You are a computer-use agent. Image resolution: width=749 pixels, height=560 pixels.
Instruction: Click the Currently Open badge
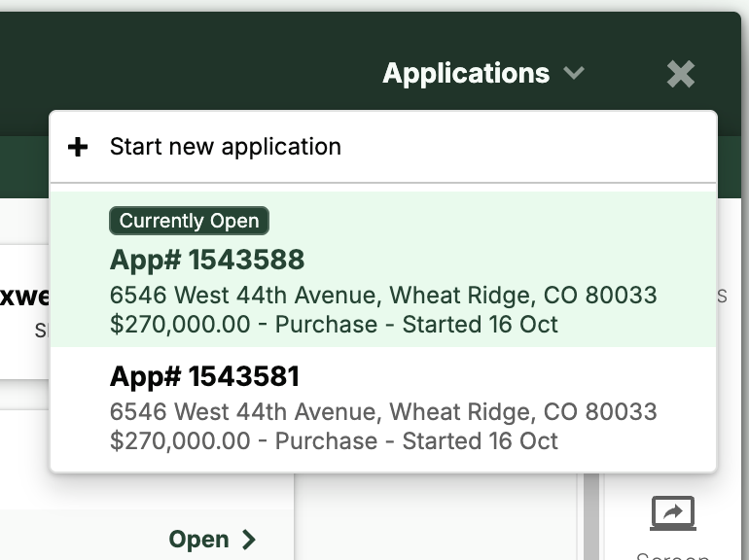point(189,221)
